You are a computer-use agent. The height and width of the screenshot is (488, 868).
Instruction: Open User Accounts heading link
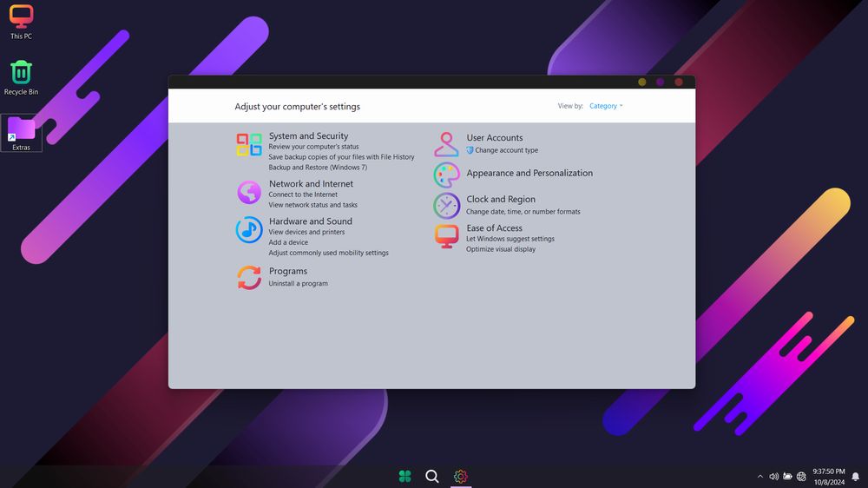click(x=495, y=137)
